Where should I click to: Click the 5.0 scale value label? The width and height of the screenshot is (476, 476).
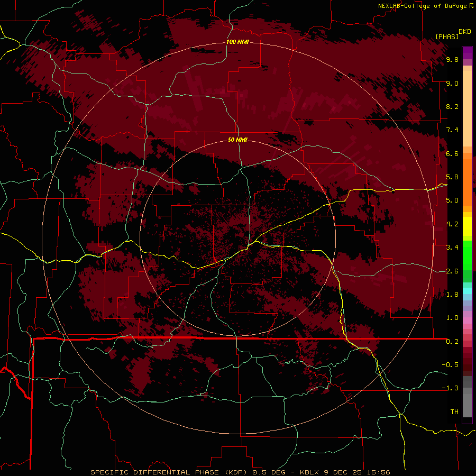point(452,200)
